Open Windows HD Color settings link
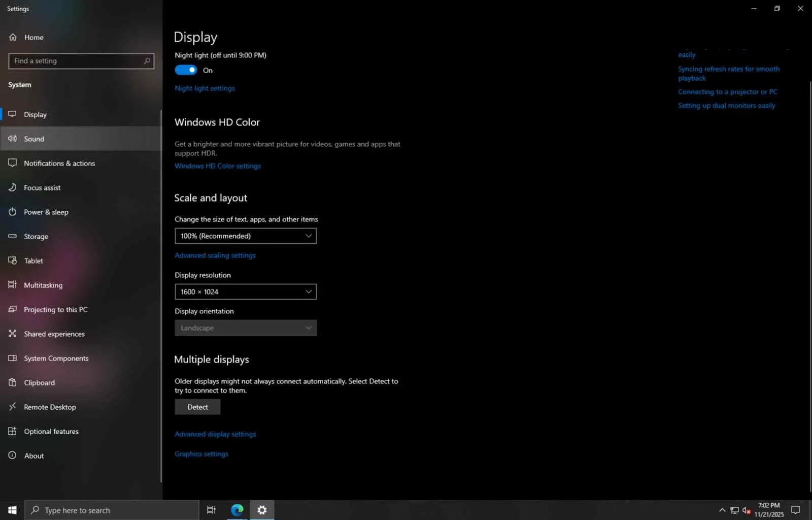This screenshot has height=520, width=812. coord(218,166)
